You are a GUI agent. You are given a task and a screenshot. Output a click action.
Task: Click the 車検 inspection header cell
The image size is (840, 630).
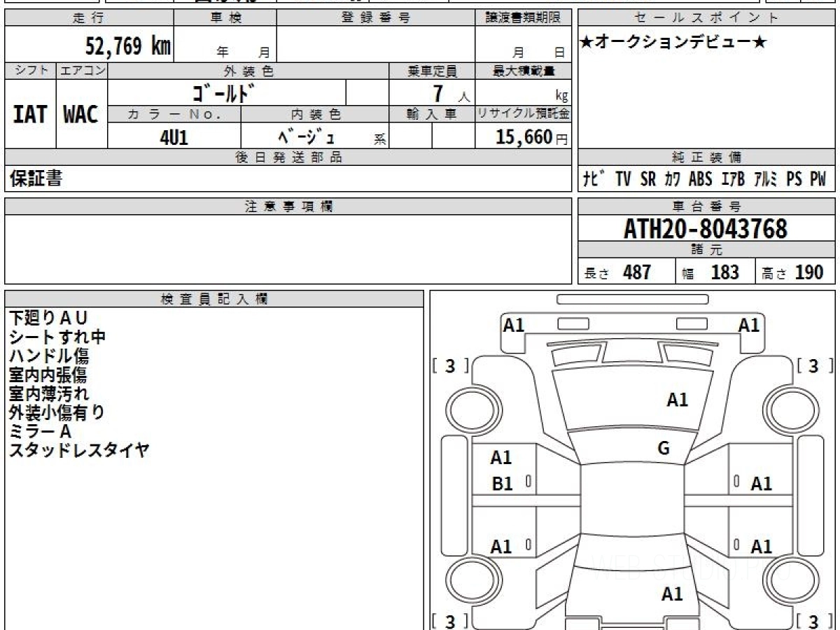tap(225, 18)
